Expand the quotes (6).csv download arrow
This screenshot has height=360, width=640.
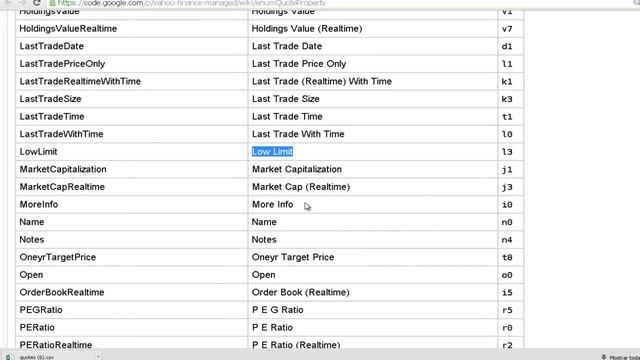[x=98, y=357]
